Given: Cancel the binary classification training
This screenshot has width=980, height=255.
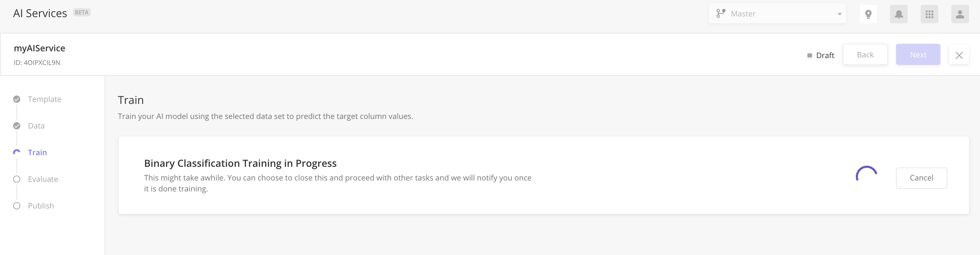Looking at the screenshot, I should pyautogui.click(x=921, y=178).
